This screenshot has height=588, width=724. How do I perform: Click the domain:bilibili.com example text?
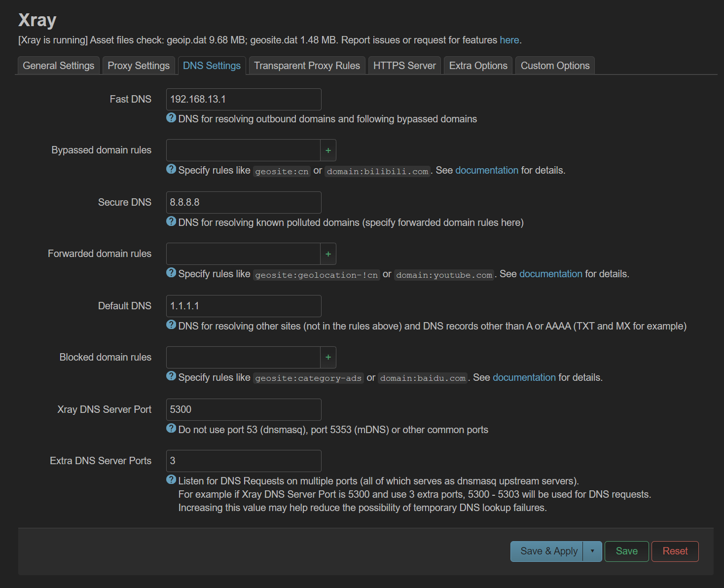click(377, 171)
